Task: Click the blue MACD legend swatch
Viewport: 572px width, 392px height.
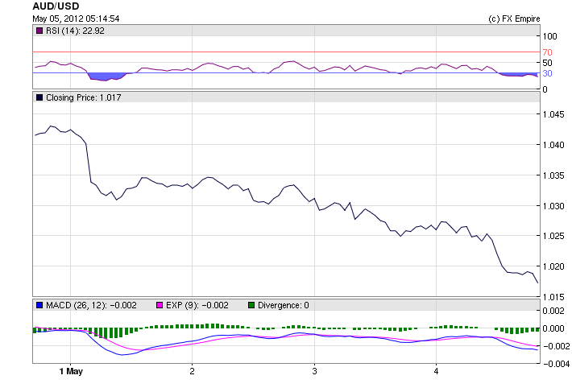Action: point(39,305)
